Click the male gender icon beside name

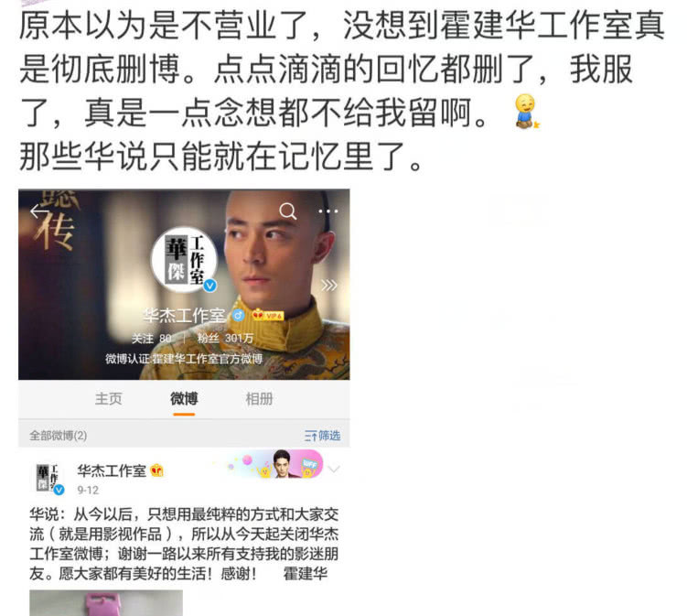coord(239,315)
